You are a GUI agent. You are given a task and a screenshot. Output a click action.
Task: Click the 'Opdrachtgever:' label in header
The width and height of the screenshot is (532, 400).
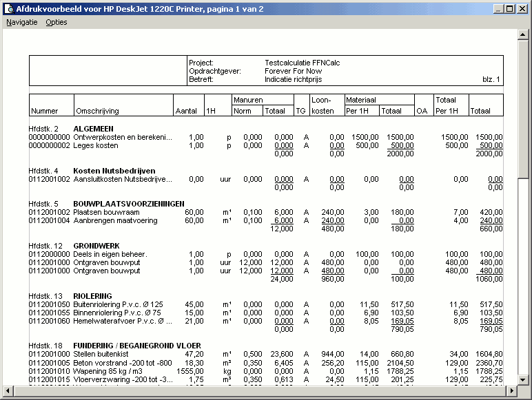(215, 71)
